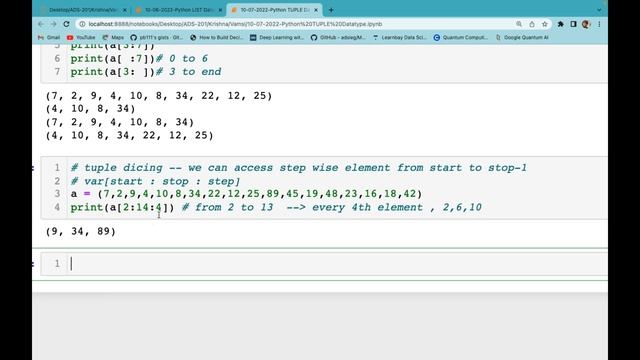The width and height of the screenshot is (640, 360).
Task: Click output '(4, 10, 8, 34, 22, 12, 25)'
Action: (x=129, y=136)
